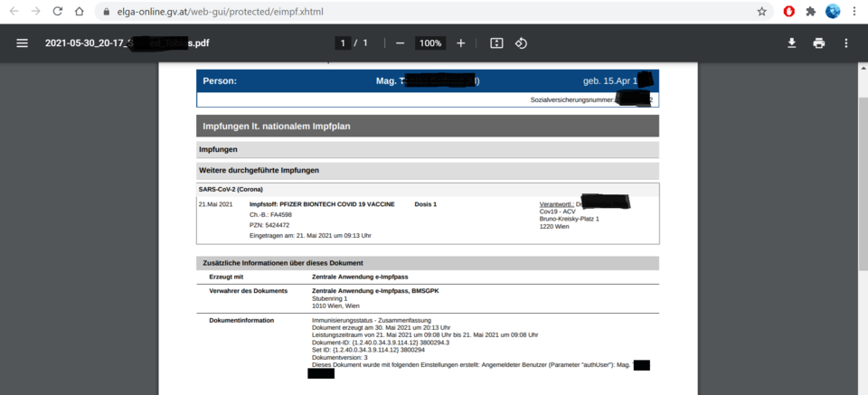The width and height of the screenshot is (868, 395).
Task: Open PDF viewer more actions menu
Action: (x=846, y=43)
